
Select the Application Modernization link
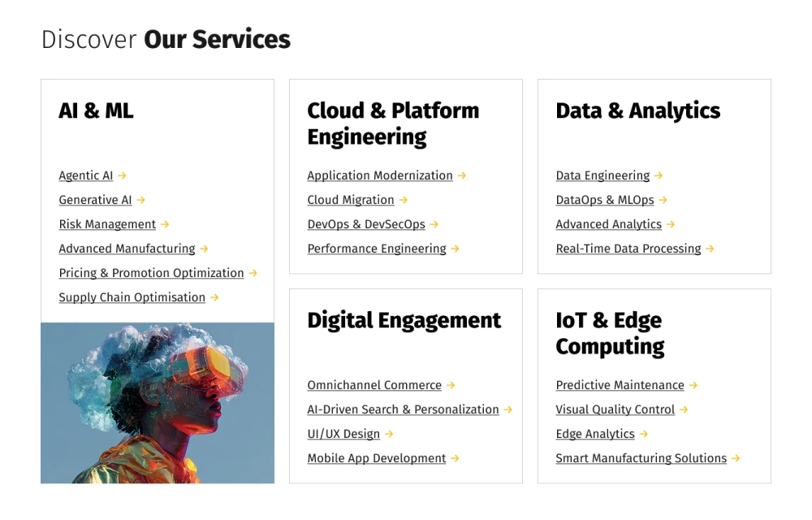380,175
